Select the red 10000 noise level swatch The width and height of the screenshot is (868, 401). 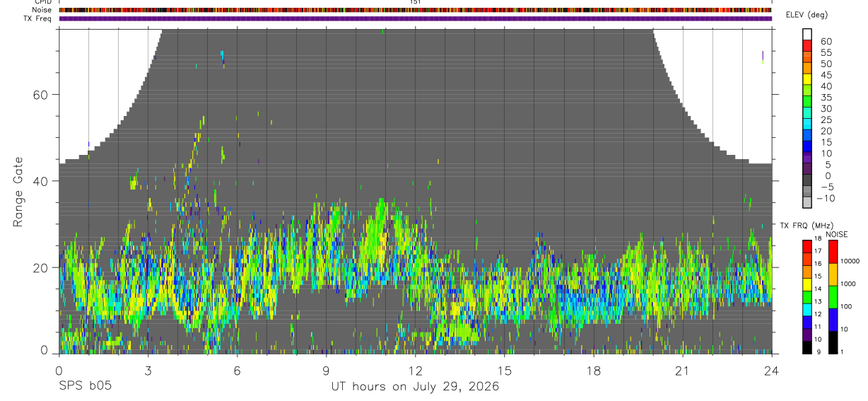[x=833, y=252]
